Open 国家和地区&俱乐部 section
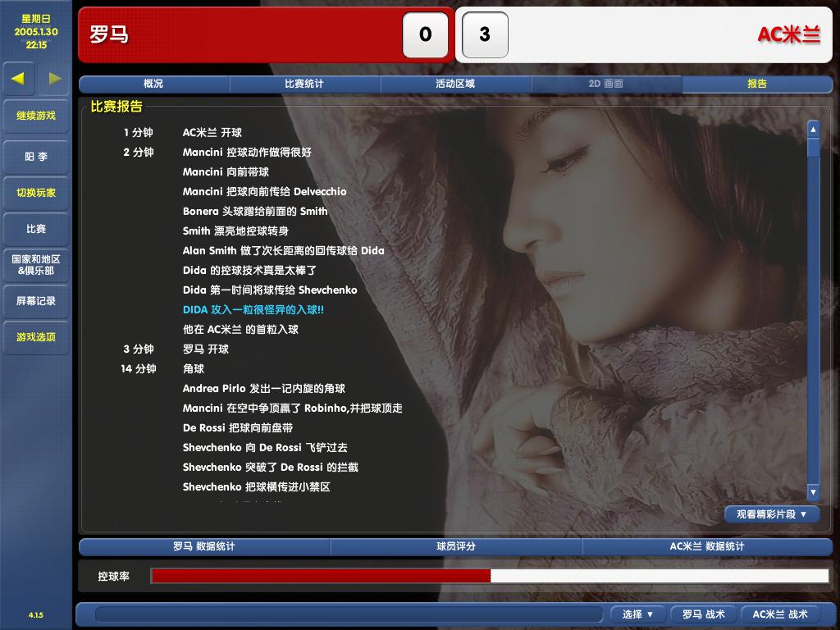 tap(36, 265)
